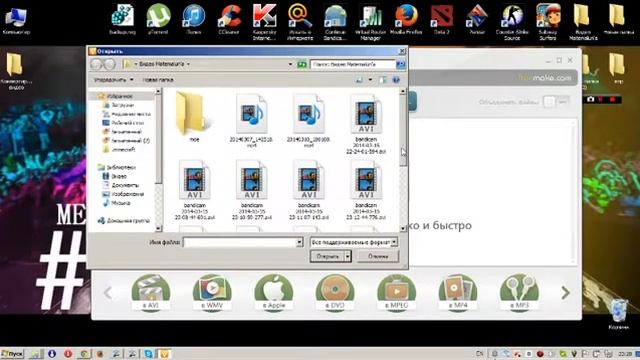Open the Упорядочить dropdown menu
This screenshot has width=640, height=360.
(x=114, y=80)
